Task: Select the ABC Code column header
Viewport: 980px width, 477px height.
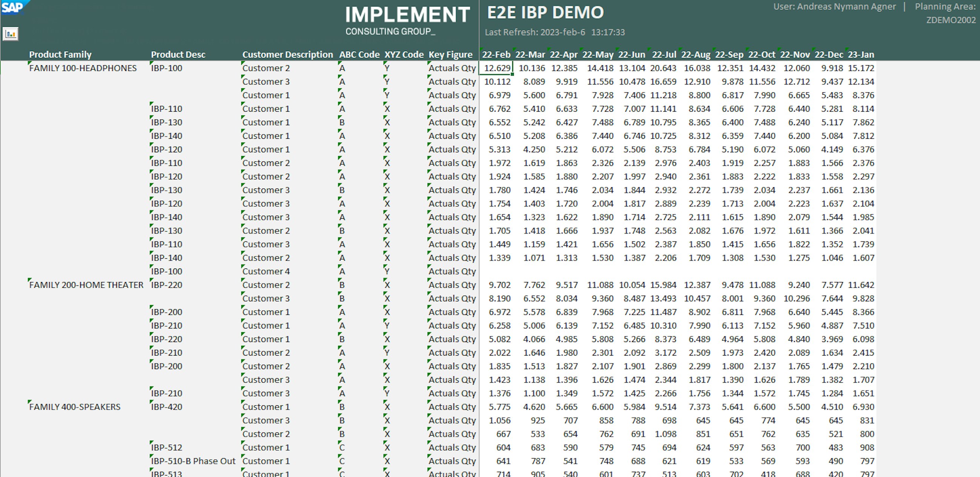Action: coord(359,54)
